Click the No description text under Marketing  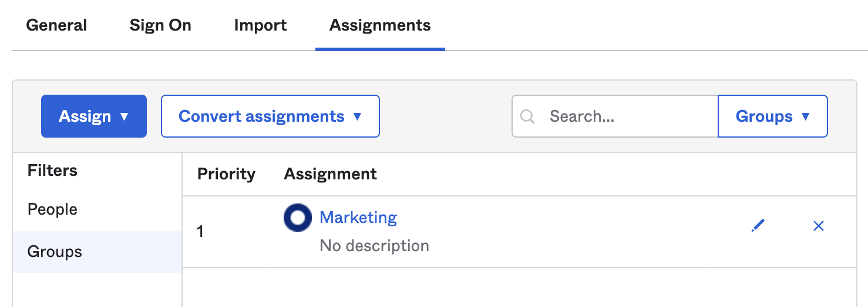(x=374, y=245)
